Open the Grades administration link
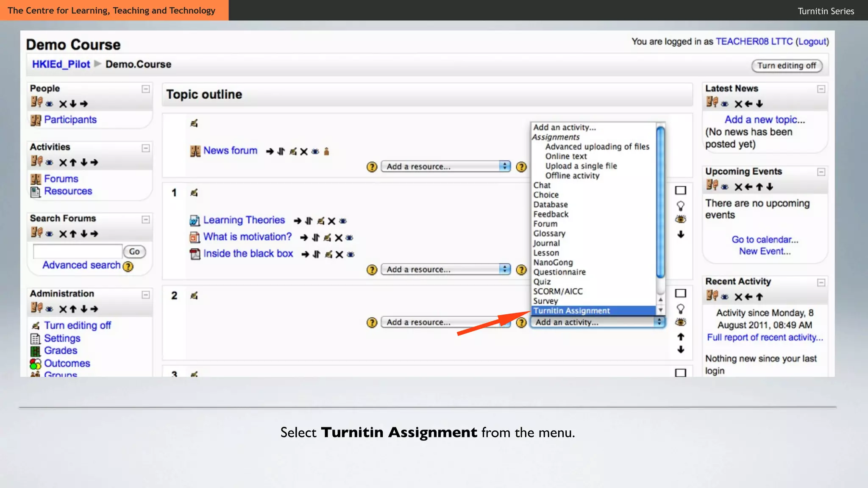 [61, 351]
